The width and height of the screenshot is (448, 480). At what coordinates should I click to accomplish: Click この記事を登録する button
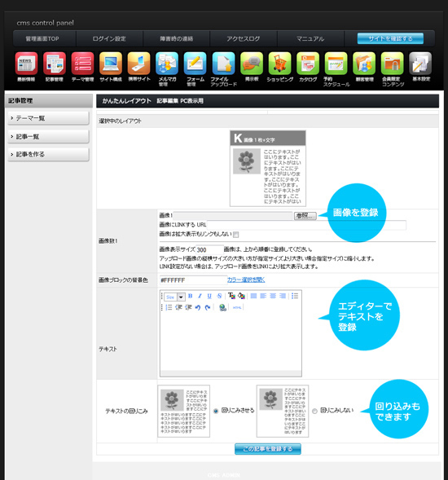click(x=268, y=449)
